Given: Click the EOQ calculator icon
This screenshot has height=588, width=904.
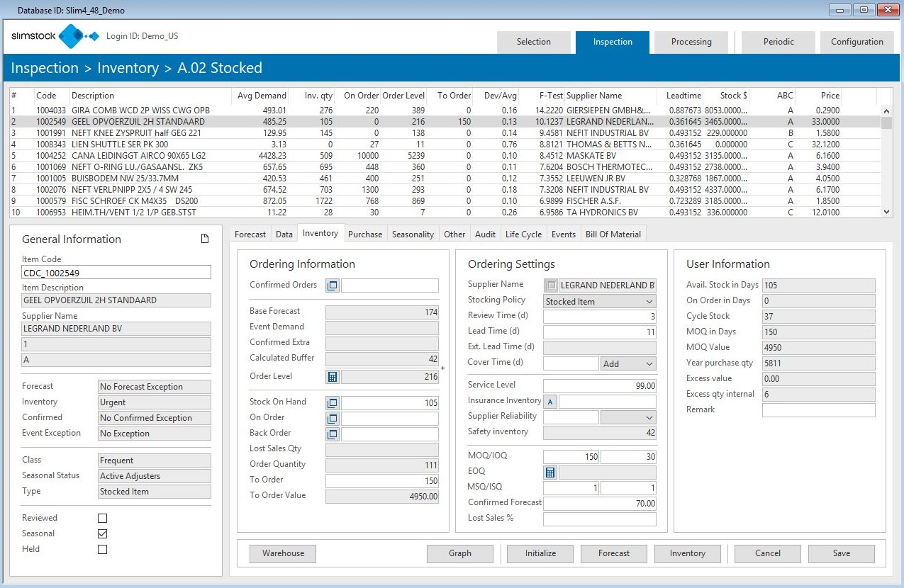Looking at the screenshot, I should click(550, 473).
